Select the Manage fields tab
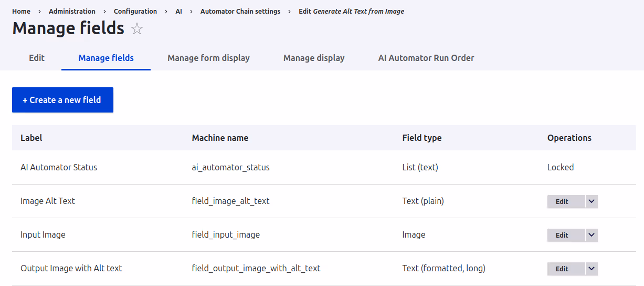 [106, 58]
